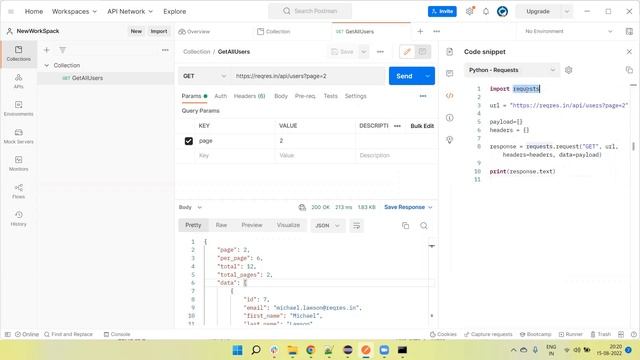Click the Send button
The image size is (640, 360).
(405, 76)
